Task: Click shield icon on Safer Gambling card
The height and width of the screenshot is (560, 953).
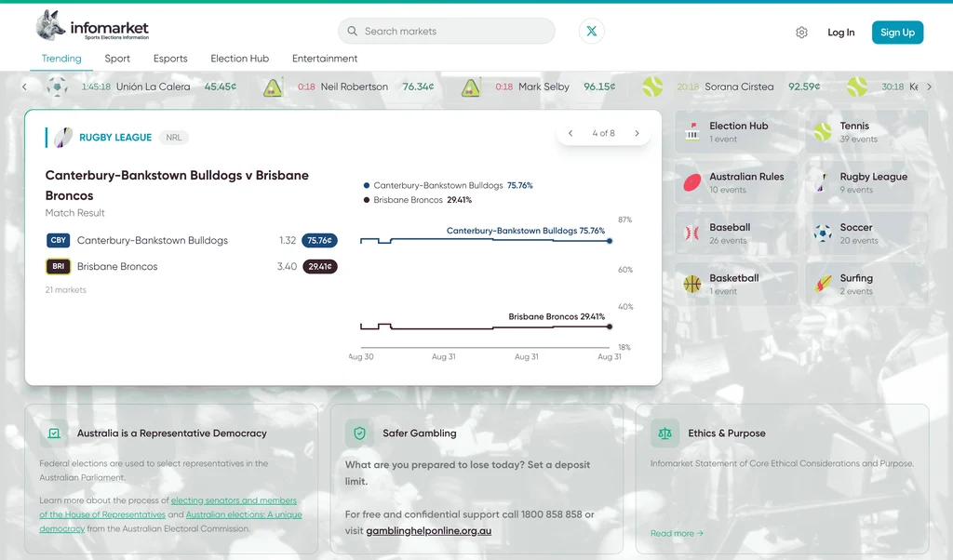Action: tap(360, 433)
